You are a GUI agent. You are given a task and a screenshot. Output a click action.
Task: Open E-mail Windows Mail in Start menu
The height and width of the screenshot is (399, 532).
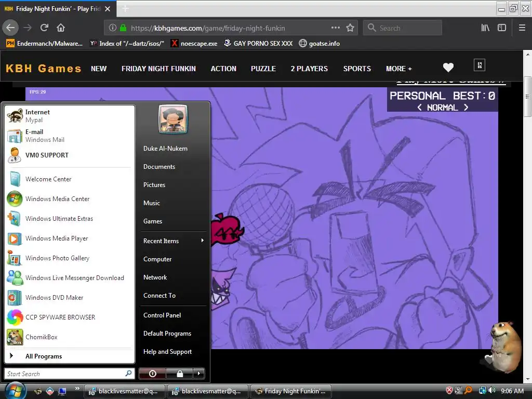click(x=70, y=136)
